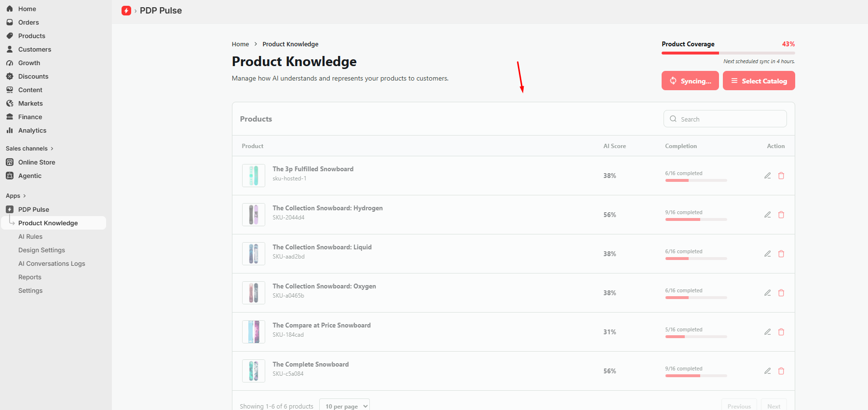Click the Completion column header

[681, 146]
